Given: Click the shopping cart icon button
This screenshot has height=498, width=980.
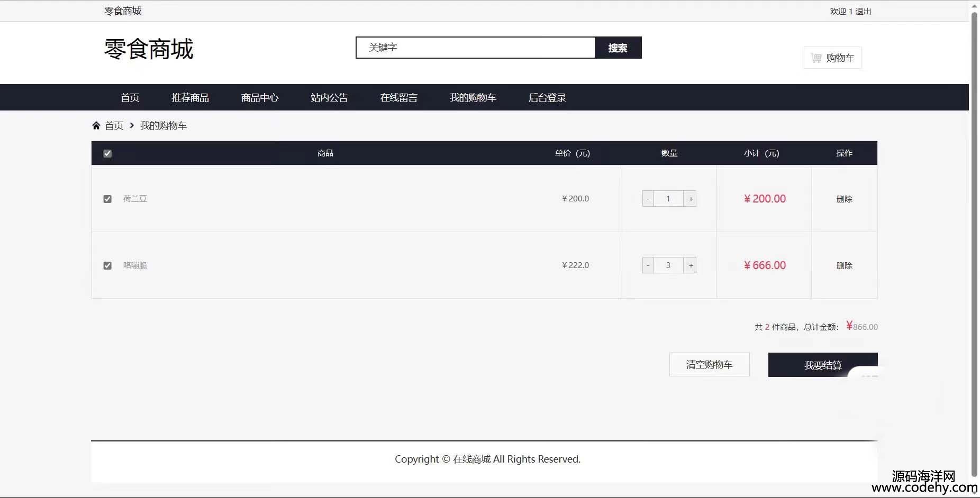Looking at the screenshot, I should pos(832,58).
